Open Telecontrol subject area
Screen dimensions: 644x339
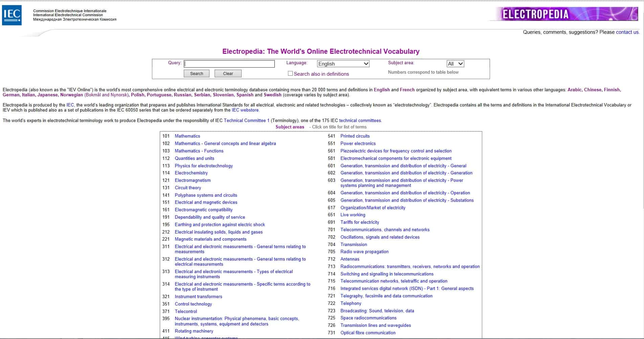coord(186,311)
